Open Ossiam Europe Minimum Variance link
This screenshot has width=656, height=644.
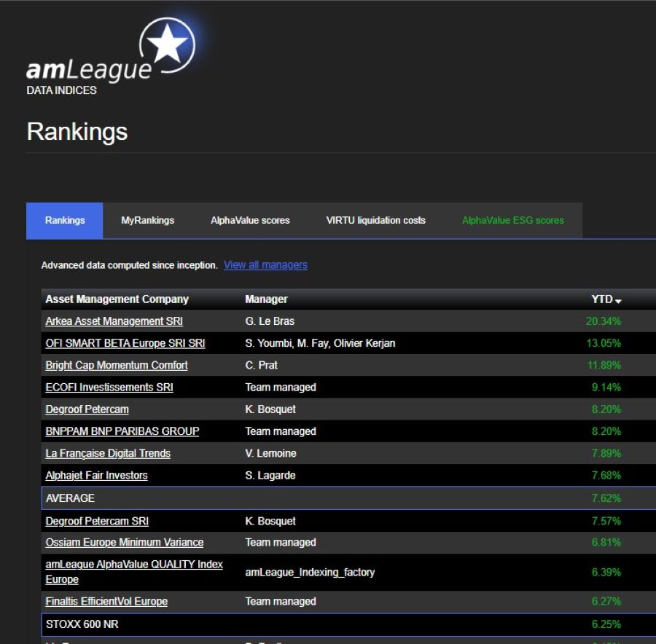click(x=125, y=543)
